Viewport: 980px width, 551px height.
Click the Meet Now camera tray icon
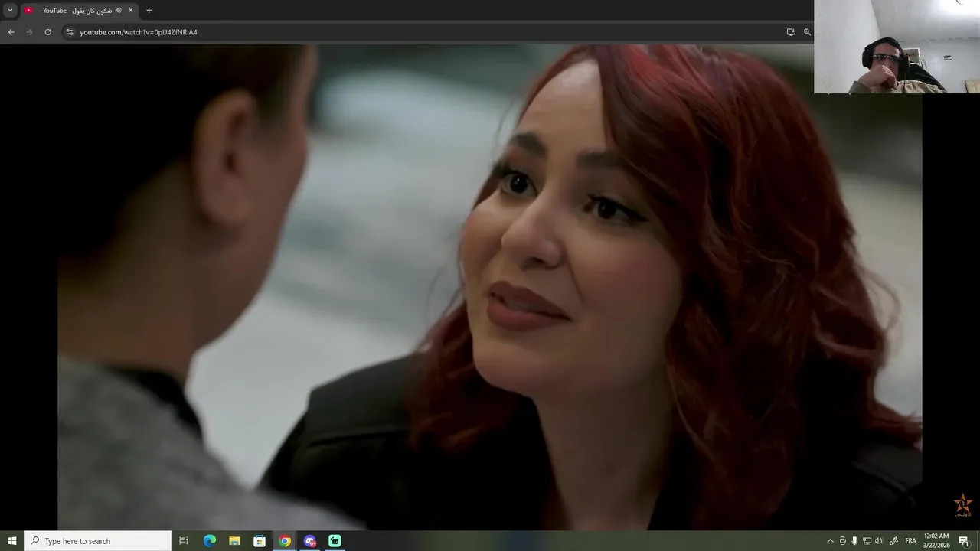(x=843, y=541)
